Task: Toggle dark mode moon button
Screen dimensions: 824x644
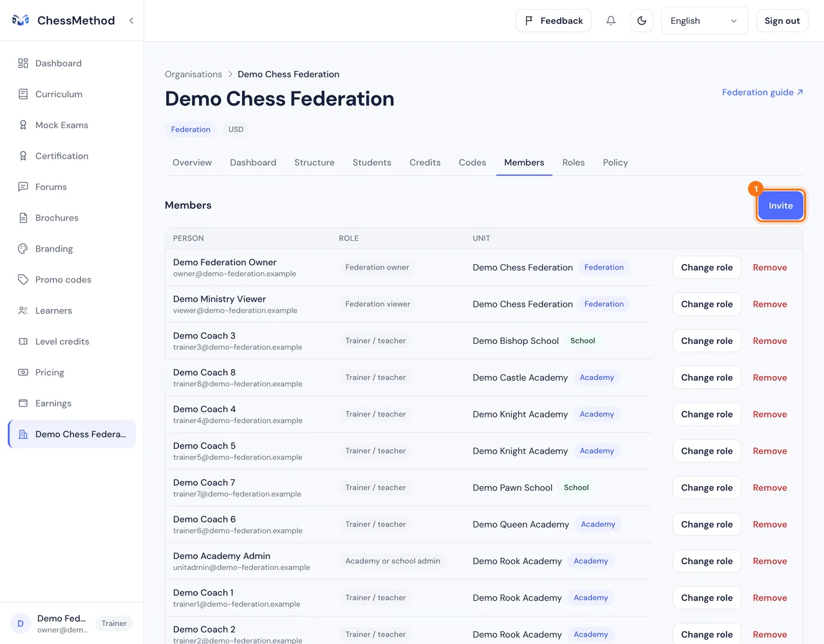Action: (x=642, y=21)
